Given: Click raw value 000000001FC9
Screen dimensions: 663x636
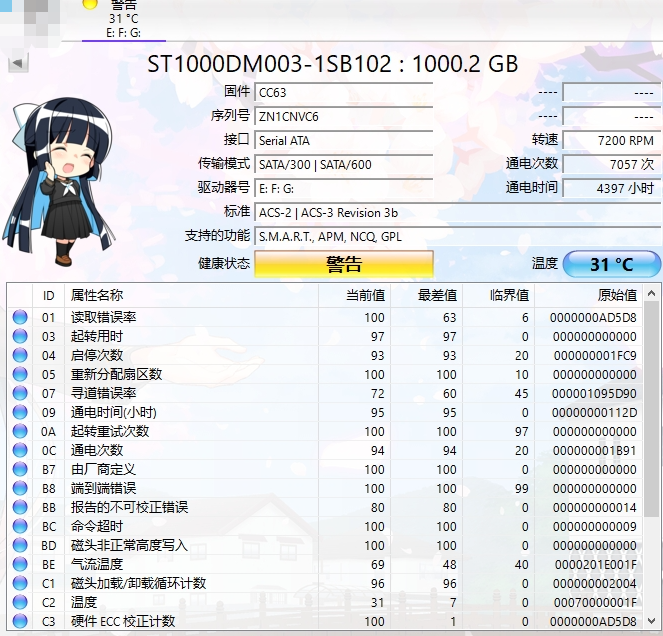Looking at the screenshot, I should [x=595, y=356].
